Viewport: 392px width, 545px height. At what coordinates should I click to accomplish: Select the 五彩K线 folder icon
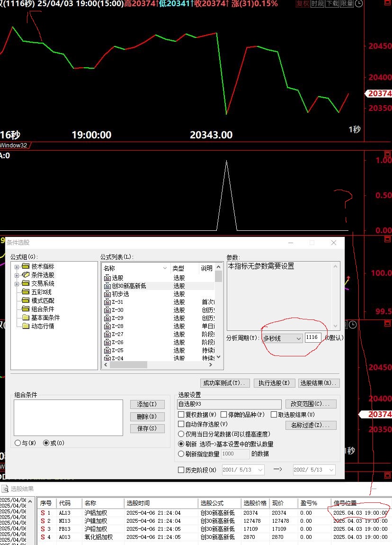tap(26, 292)
